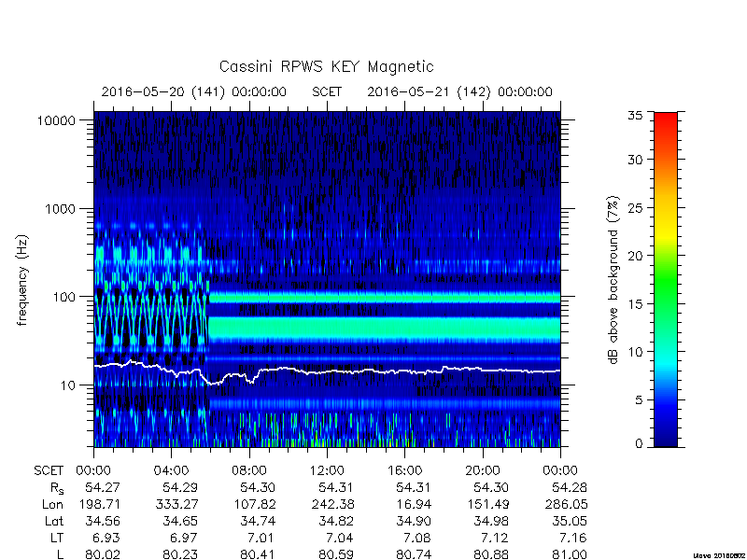The image size is (747, 560).
Task: Click the plot title Cassini RPWS KEY Magnetic
Action: [x=326, y=66]
